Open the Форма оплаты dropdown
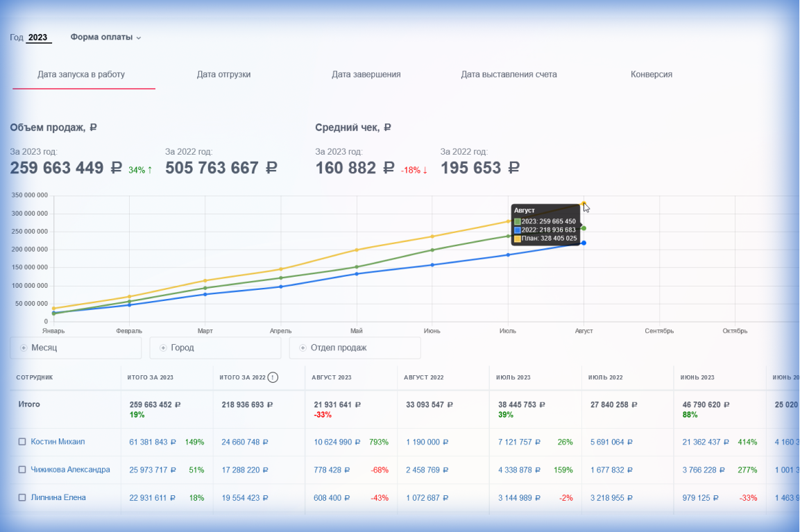This screenshot has width=800, height=532. (105, 37)
